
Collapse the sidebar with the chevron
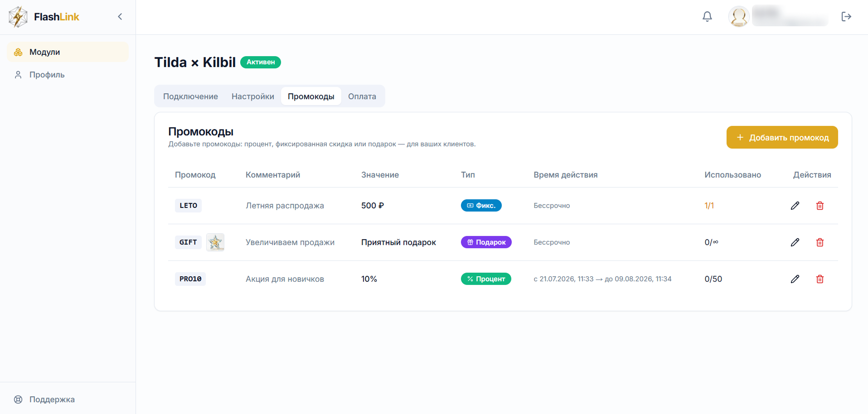[120, 17]
